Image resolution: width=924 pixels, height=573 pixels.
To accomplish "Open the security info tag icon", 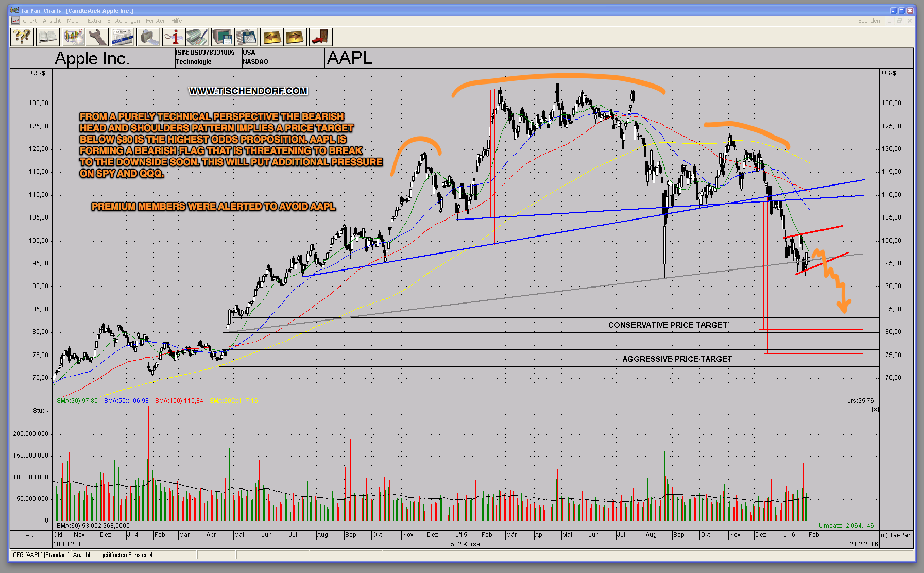I will (x=174, y=37).
